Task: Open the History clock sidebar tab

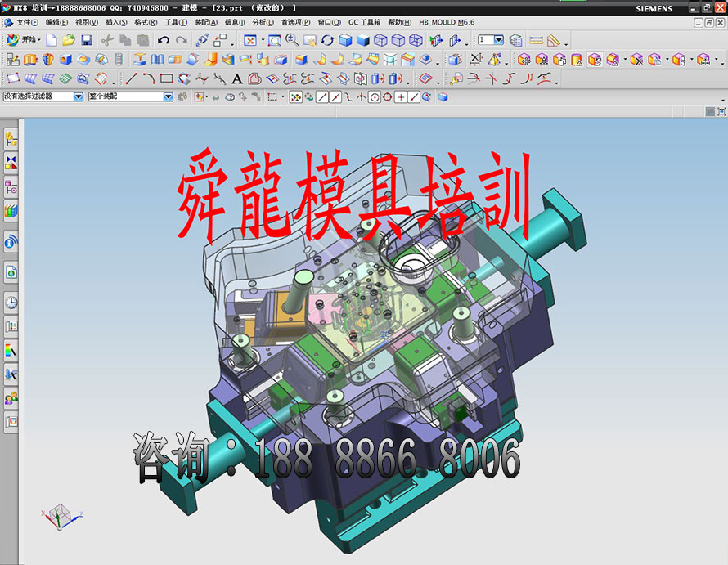Action: click(x=11, y=303)
